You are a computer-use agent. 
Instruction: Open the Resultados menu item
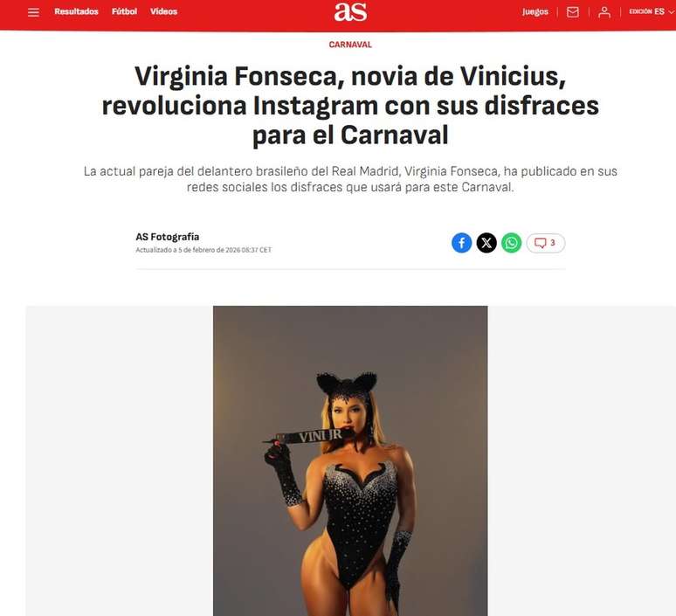[x=76, y=11]
